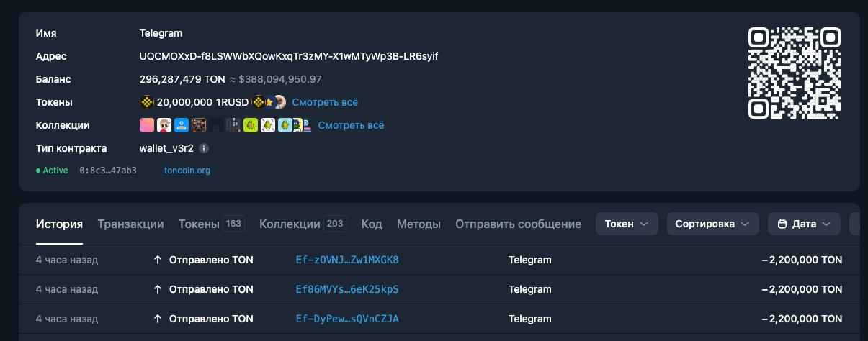Screen dimensions: 868x341
Task: Click Смотреть всё link for tokens
Action: 325,102
